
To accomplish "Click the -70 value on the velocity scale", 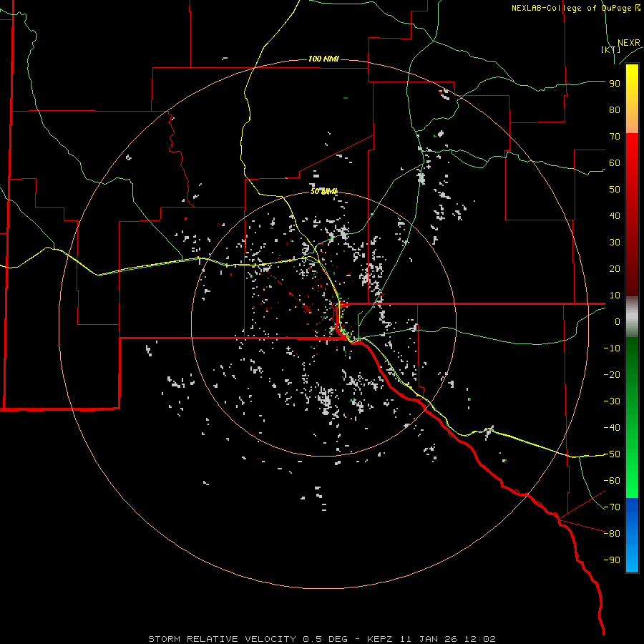I will coord(612,507).
